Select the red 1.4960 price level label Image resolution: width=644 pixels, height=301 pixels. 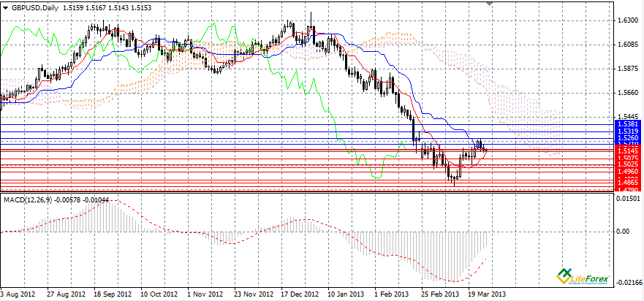tap(628, 172)
